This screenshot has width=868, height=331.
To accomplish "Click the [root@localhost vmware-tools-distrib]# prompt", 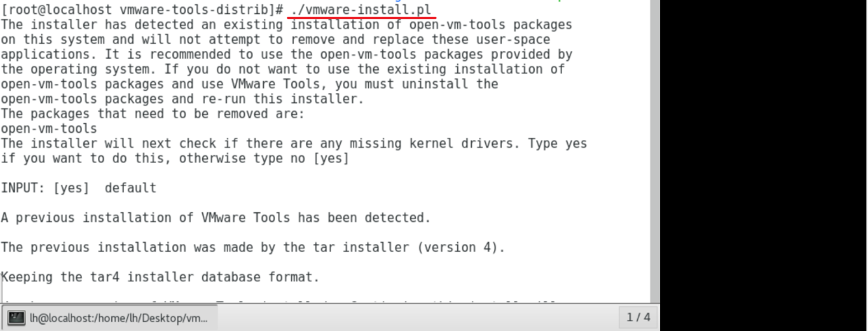I will 143,10.
